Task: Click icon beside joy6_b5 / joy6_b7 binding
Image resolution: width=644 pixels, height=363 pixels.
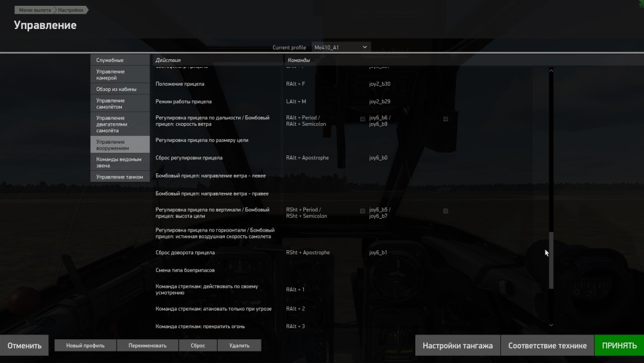Action: (x=446, y=211)
